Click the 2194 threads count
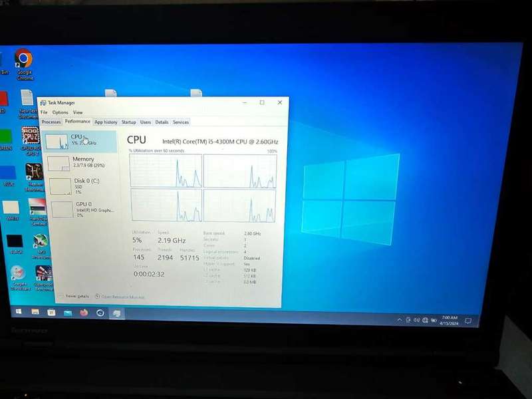This screenshot has width=532, height=399. tap(165, 258)
